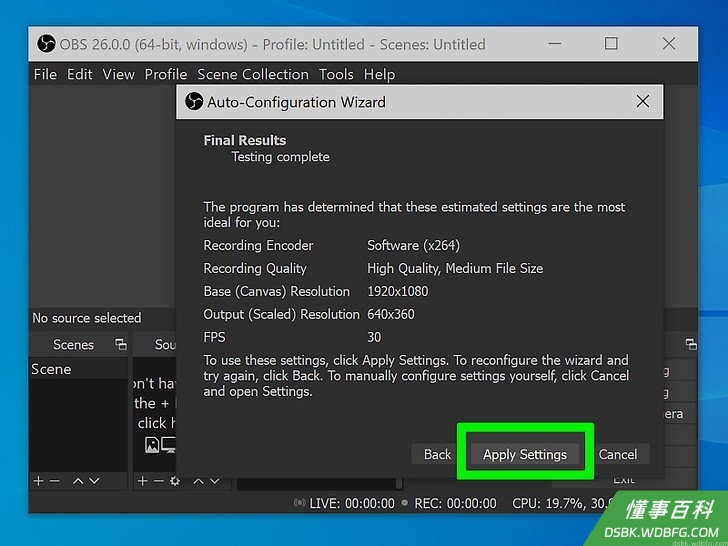Viewport: 728px width, 546px height.
Task: Click the 'Base (Canvas) Resolution' label
Action: tap(277, 291)
